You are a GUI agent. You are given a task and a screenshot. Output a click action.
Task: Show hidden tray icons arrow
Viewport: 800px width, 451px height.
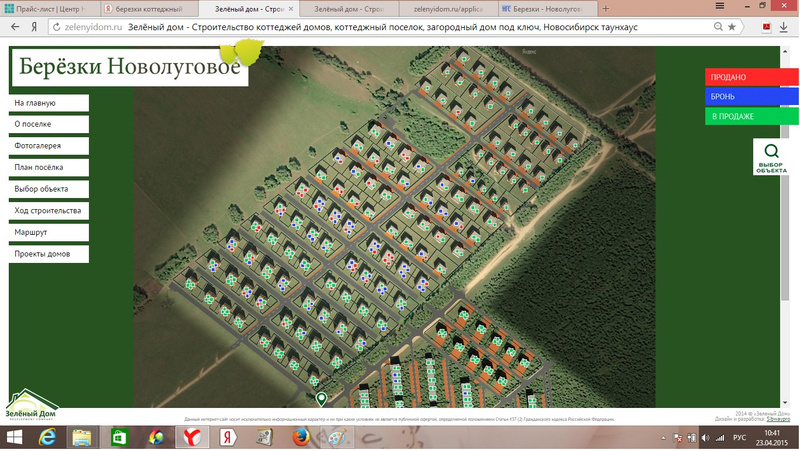pyautogui.click(x=663, y=438)
